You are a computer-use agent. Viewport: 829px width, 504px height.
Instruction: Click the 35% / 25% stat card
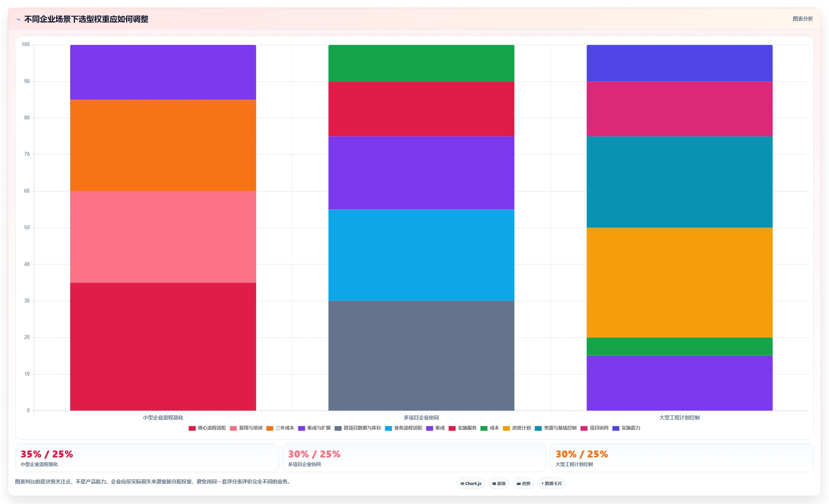click(x=147, y=458)
